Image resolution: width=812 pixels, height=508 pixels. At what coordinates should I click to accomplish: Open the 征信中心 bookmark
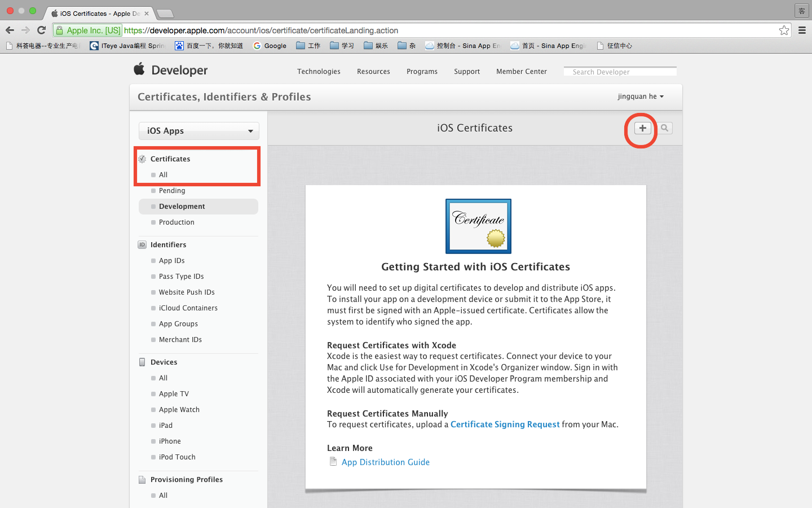(614, 46)
